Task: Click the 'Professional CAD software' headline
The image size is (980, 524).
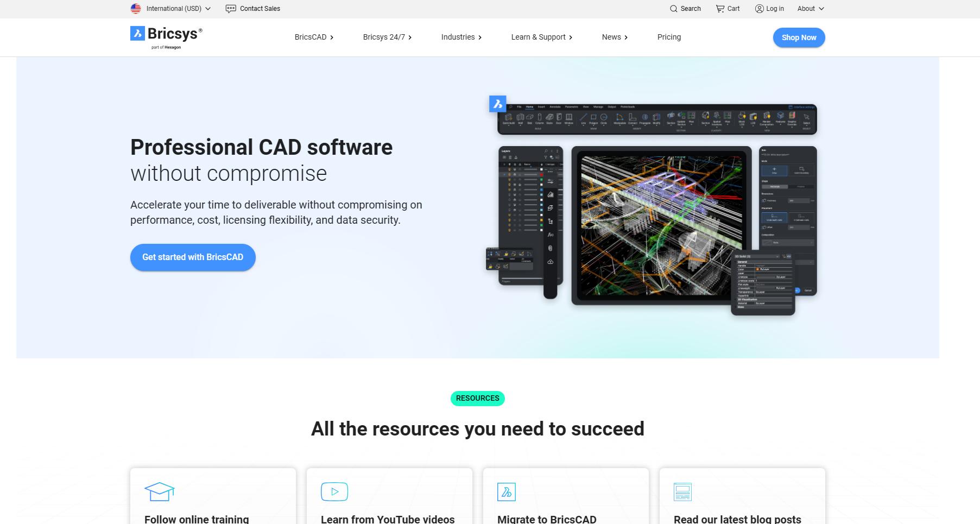Action: (261, 147)
